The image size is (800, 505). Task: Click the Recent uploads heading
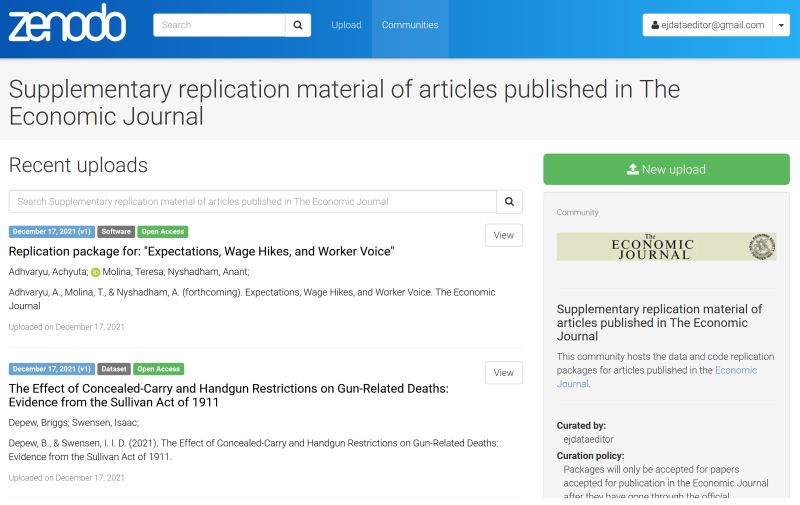pyautogui.click(x=78, y=165)
